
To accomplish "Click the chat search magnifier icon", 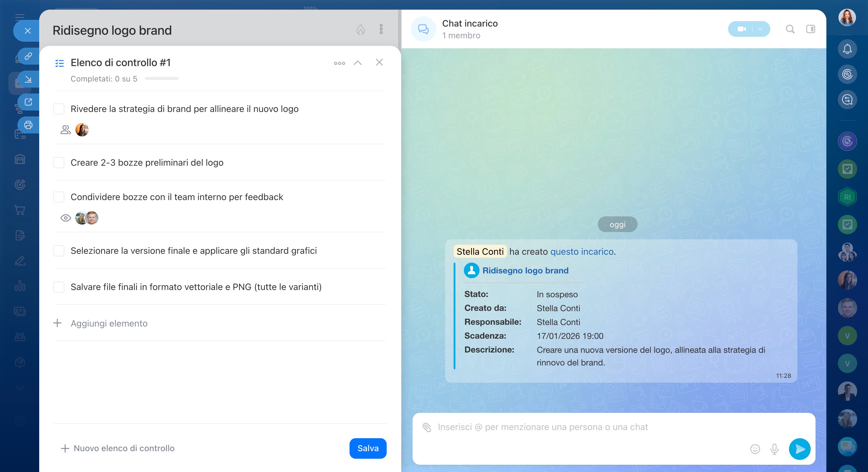I will pyautogui.click(x=790, y=29).
